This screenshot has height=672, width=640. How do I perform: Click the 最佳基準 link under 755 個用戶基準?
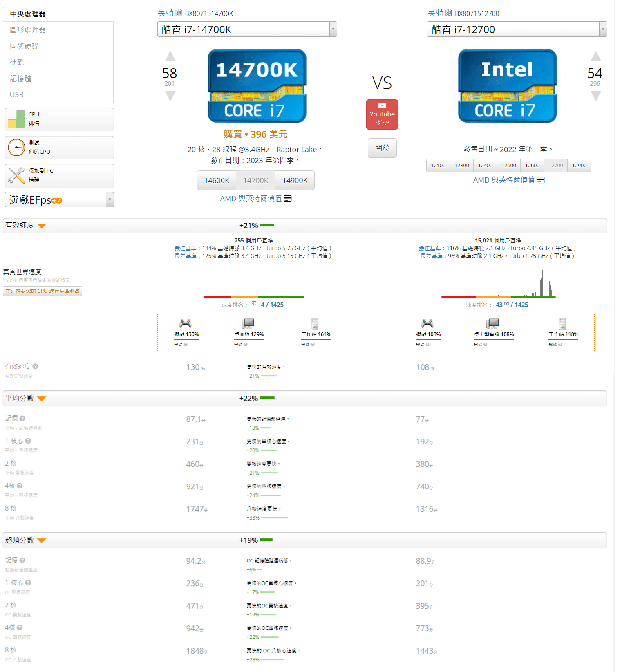[x=186, y=248]
